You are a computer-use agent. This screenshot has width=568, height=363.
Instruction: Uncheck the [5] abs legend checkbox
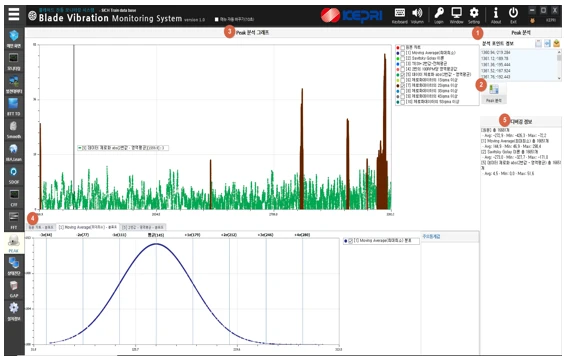(402, 75)
